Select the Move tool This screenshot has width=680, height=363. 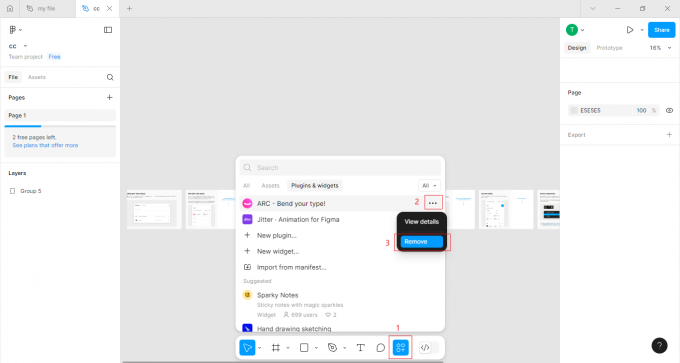pos(247,348)
